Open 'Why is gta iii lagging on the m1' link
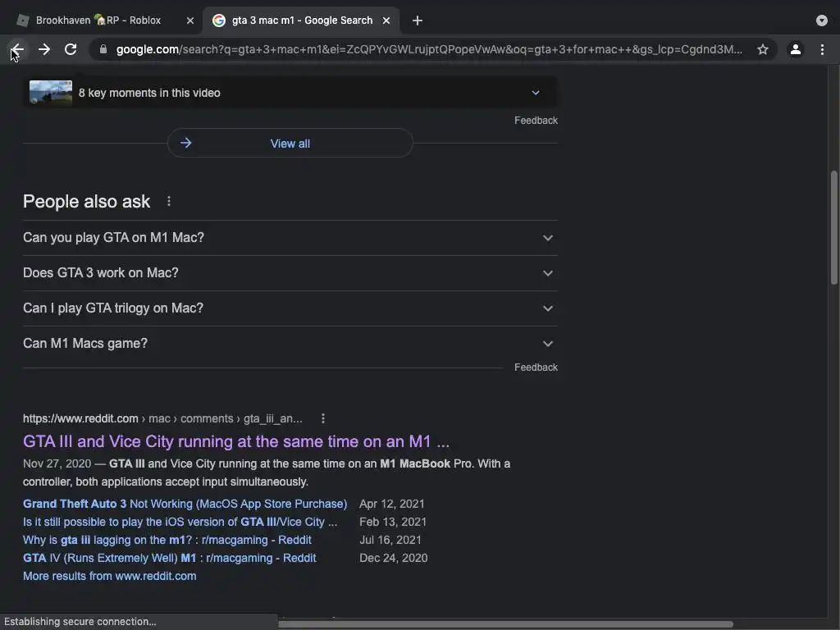The image size is (840, 630). click(167, 540)
